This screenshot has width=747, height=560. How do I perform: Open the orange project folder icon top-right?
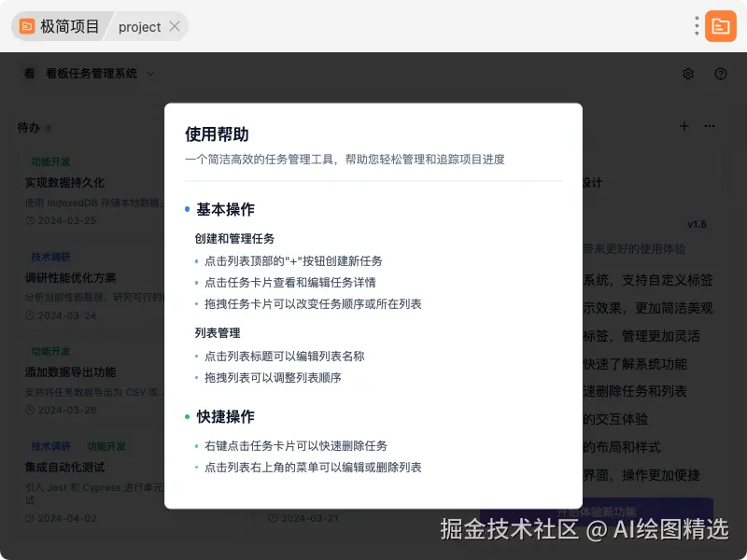tap(718, 25)
